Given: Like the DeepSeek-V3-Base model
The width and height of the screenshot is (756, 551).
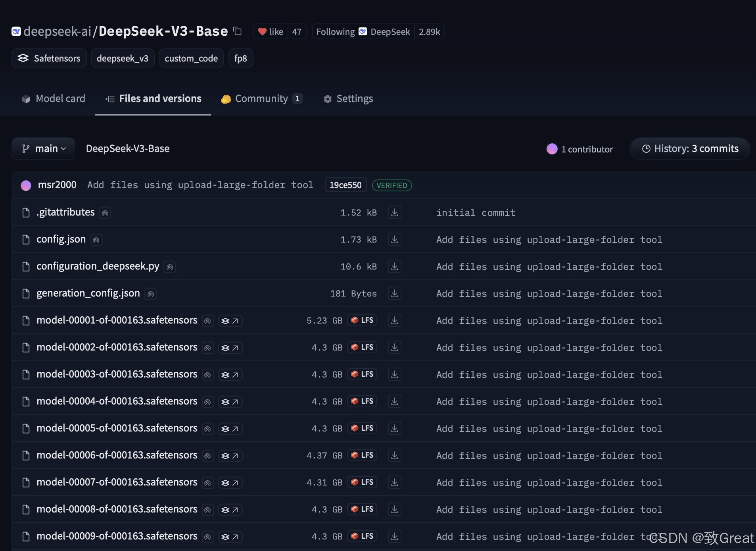Looking at the screenshot, I should pyautogui.click(x=271, y=32).
